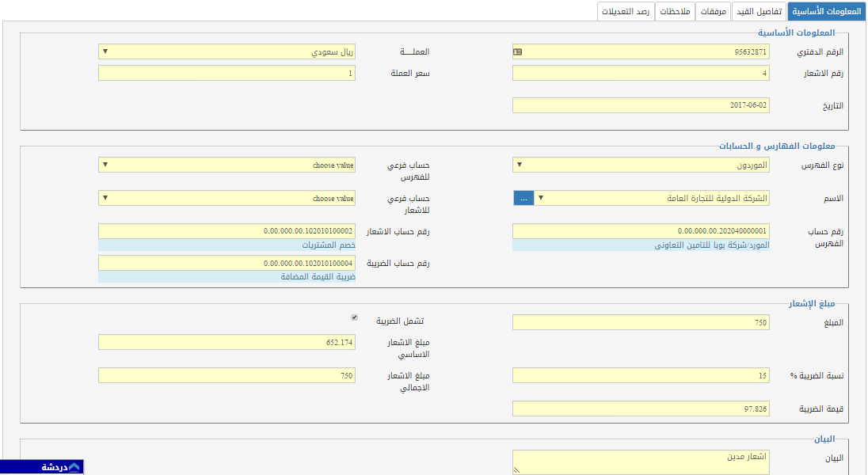
Task: Open the العملة currency dropdown
Action: (227, 51)
